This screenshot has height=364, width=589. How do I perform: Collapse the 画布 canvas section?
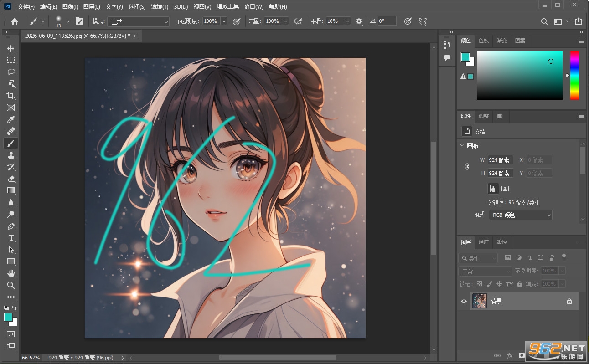click(x=461, y=146)
